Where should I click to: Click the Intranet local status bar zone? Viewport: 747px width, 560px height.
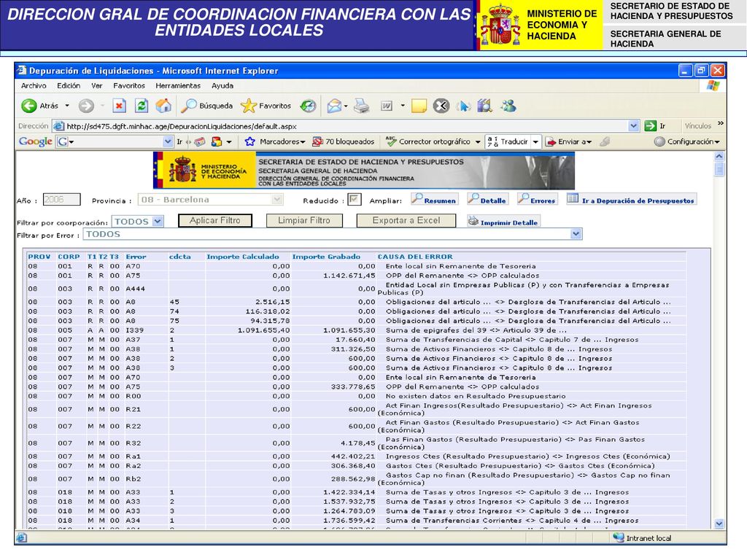(x=643, y=538)
